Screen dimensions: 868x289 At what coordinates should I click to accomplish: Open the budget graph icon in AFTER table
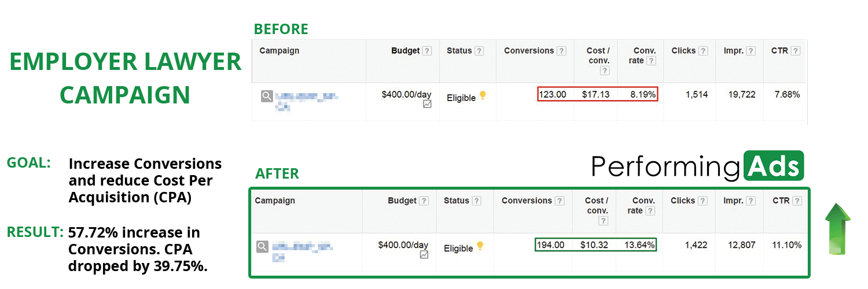pyautogui.click(x=424, y=254)
